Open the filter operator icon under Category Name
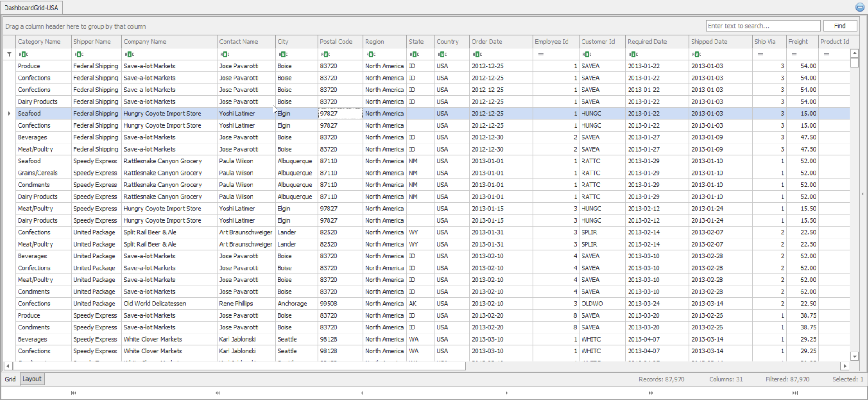This screenshot has width=868, height=400. click(24, 54)
